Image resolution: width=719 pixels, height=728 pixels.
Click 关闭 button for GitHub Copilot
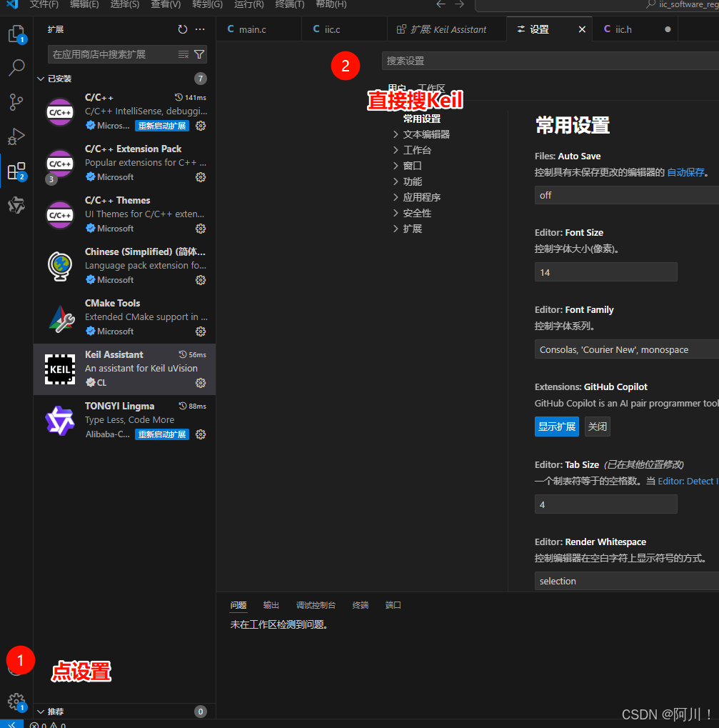598,427
